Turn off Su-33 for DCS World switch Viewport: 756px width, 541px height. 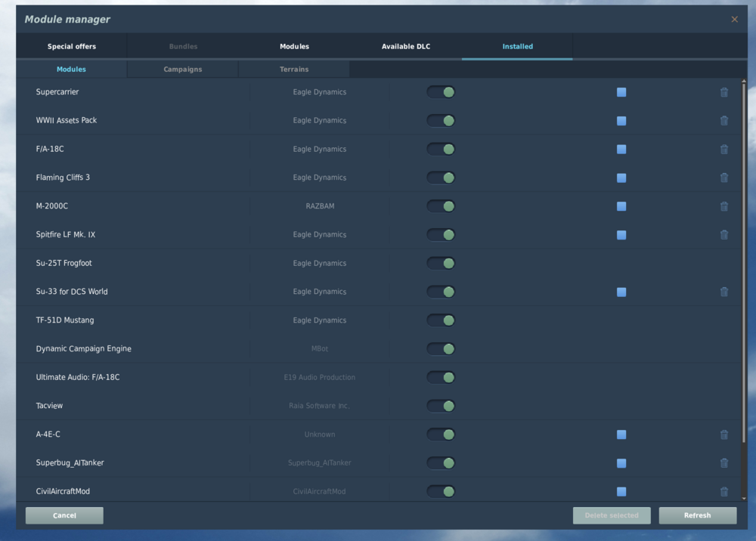[441, 292]
